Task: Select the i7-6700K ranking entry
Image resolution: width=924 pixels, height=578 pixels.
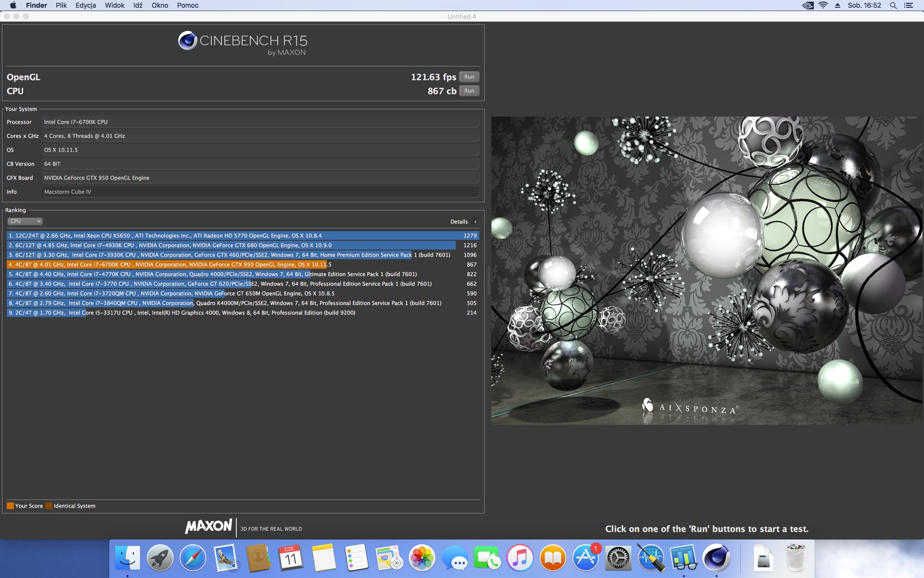Action: (x=168, y=264)
